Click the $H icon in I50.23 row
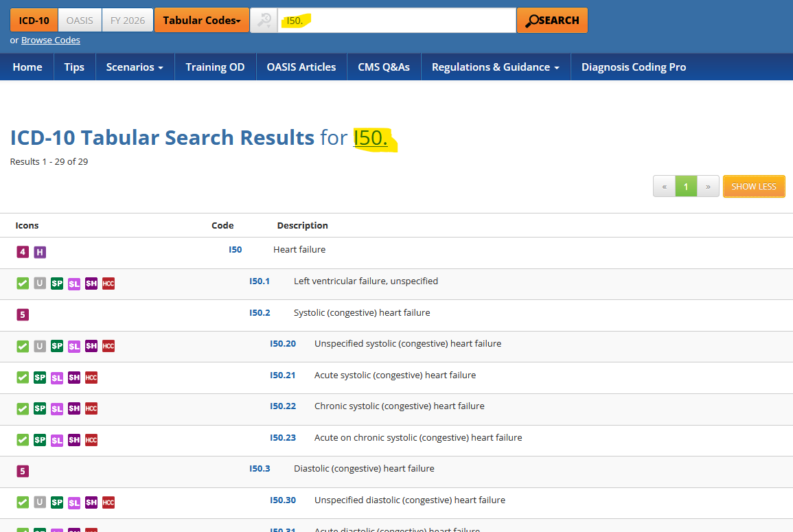This screenshot has height=532, width=793. (74, 439)
